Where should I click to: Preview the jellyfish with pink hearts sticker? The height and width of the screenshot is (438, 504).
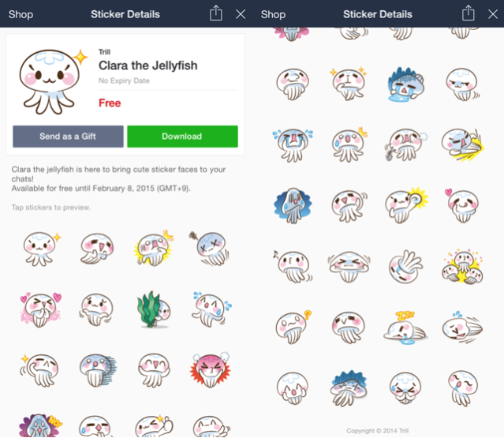[x=40, y=309]
